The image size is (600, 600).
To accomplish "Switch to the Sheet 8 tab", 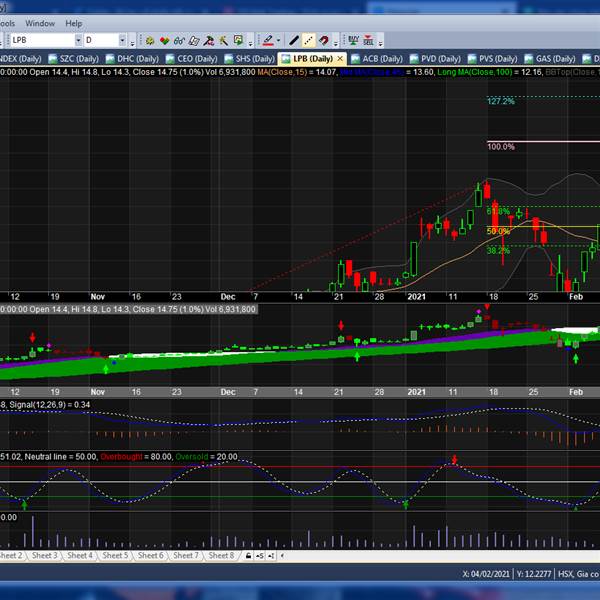I will [x=221, y=556].
